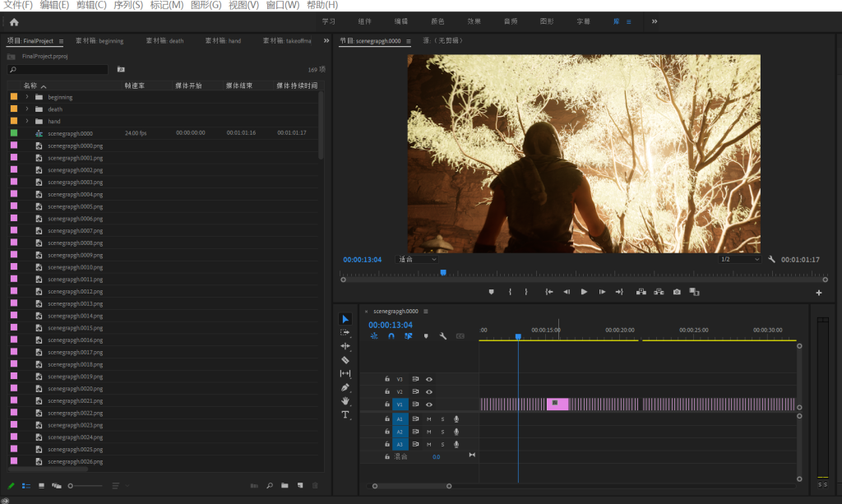Image resolution: width=842 pixels, height=504 pixels.
Task: Solo audio track A2
Action: pyautogui.click(x=442, y=432)
